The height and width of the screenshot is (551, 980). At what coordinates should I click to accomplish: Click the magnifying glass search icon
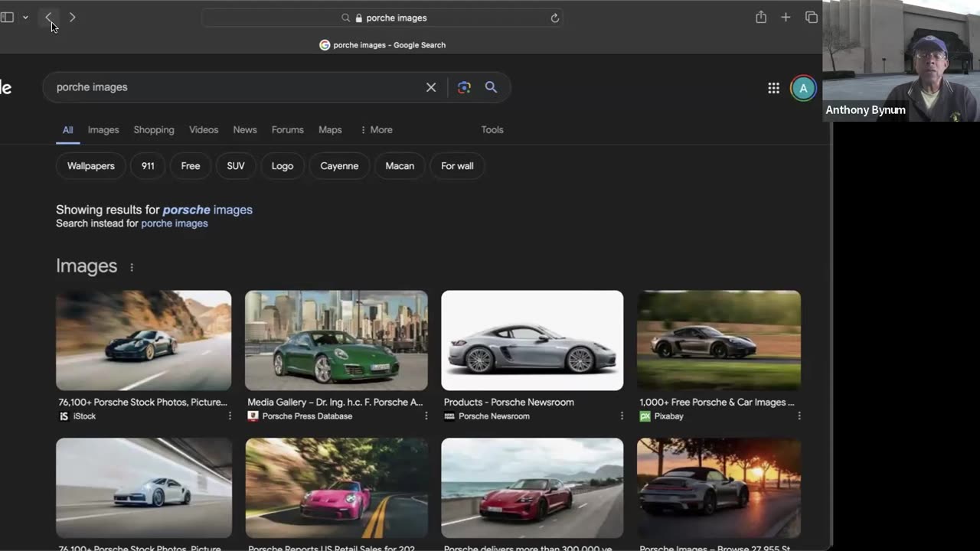pyautogui.click(x=491, y=87)
